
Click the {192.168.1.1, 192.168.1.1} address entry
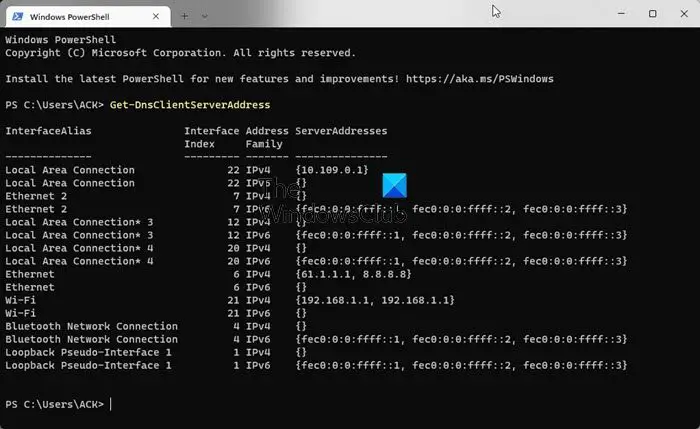tap(375, 300)
